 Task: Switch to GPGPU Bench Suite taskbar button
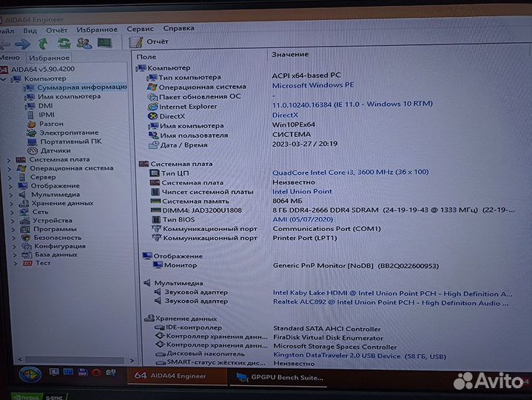(x=279, y=377)
